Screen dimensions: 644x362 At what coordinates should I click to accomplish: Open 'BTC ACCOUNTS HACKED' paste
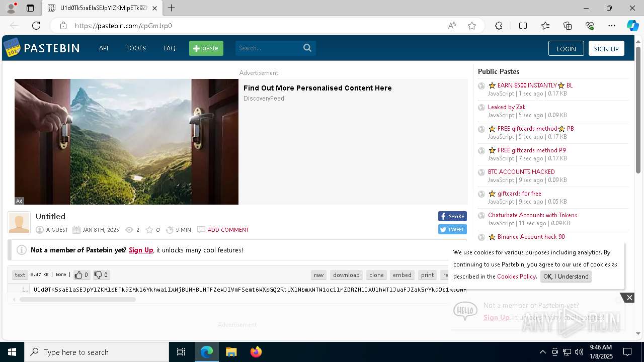[x=521, y=172]
